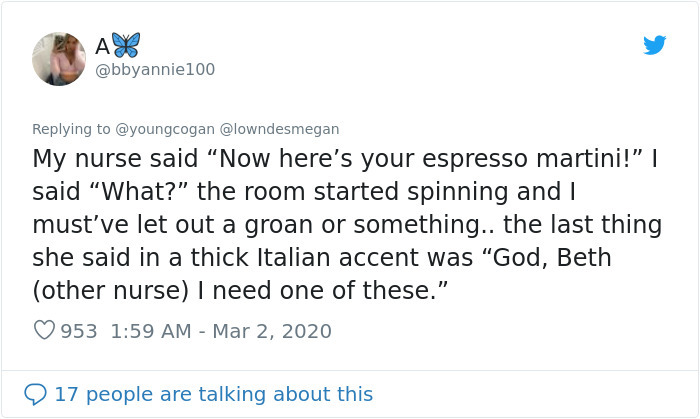Click the blue speech bubble reply icon
This screenshot has height=419, width=700.
pos(35,394)
